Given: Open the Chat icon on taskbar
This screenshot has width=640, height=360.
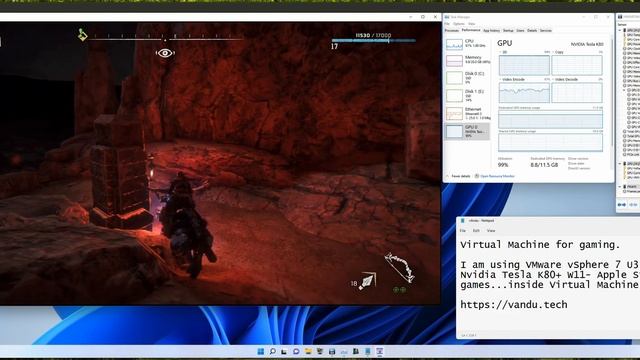Looking at the screenshot, I should click(x=296, y=351).
